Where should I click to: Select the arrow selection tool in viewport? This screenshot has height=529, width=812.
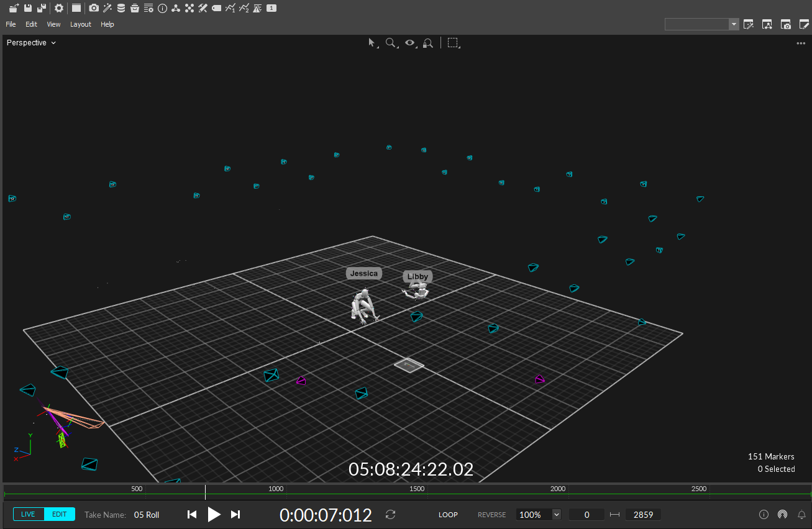click(372, 42)
